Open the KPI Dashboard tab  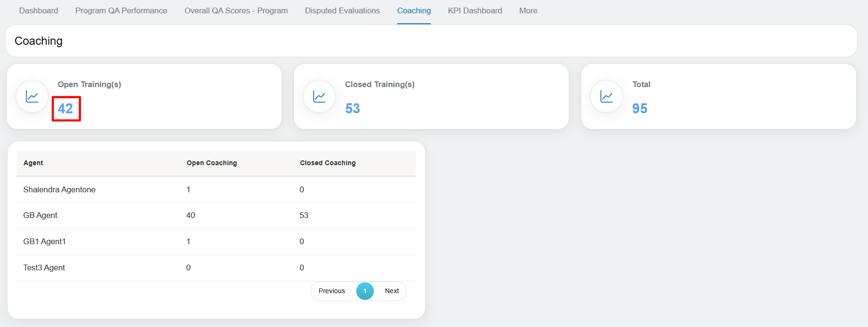coord(475,10)
